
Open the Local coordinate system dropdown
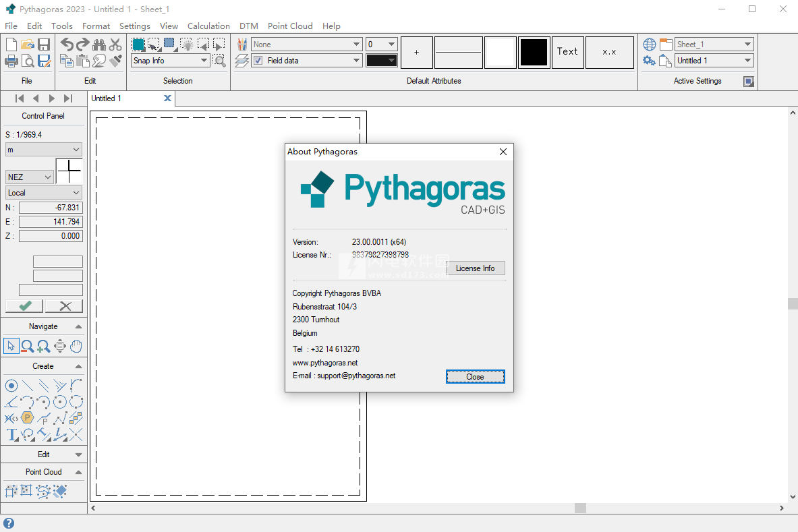pyautogui.click(x=44, y=193)
